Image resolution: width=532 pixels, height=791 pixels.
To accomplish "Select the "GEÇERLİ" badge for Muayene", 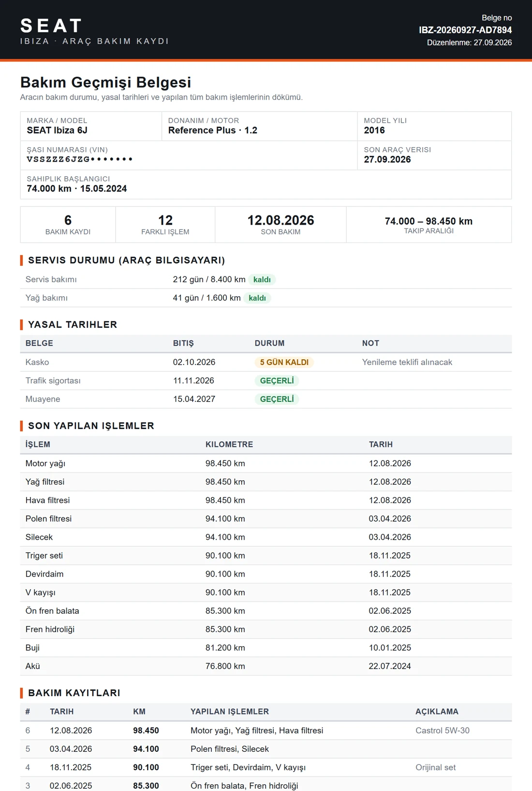I will [277, 399].
